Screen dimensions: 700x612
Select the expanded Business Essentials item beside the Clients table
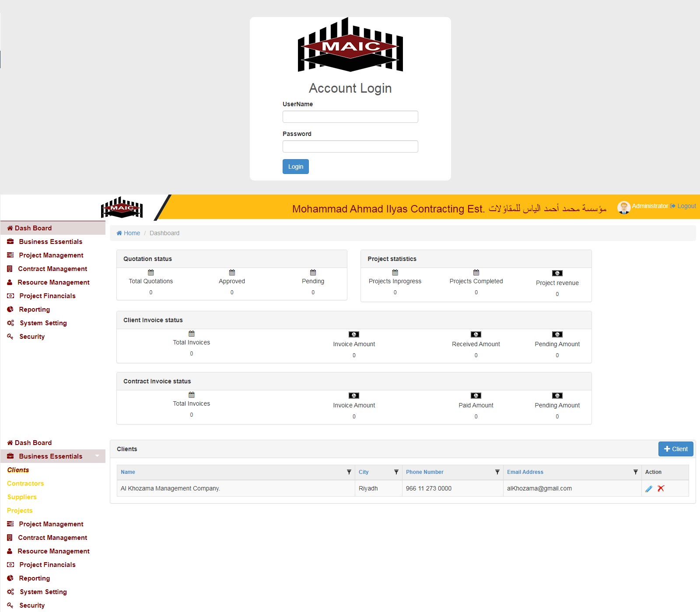(53, 456)
